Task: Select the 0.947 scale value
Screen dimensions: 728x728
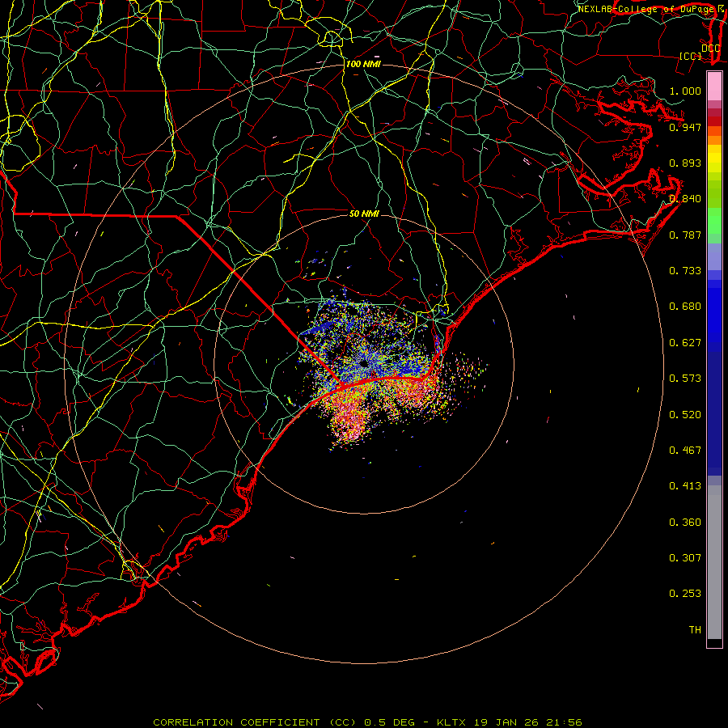Action: [x=685, y=127]
